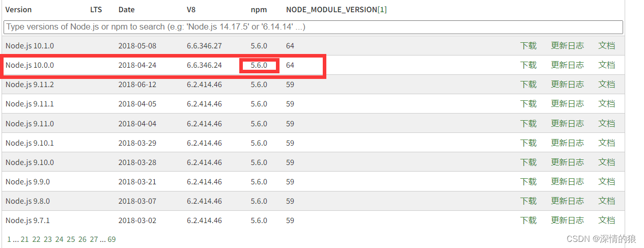
Task: Open 文档 for Node.js 9.10.1
Action: (606, 143)
